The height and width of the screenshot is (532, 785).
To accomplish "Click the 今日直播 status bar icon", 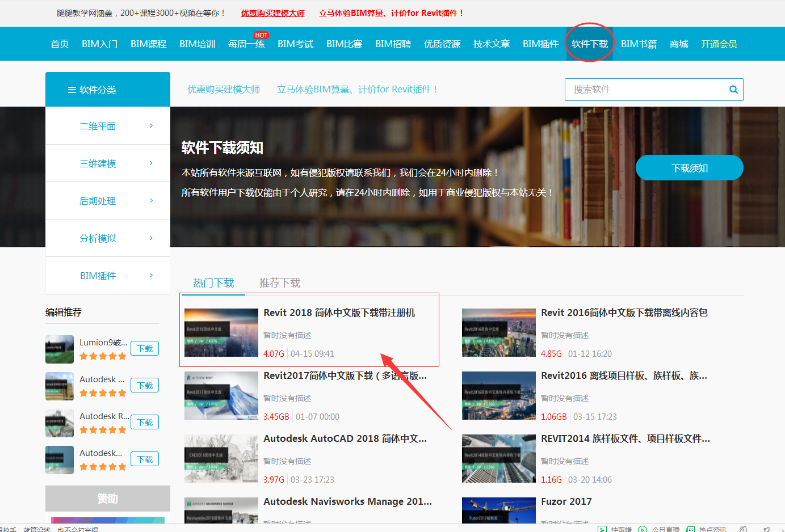I will [x=643, y=529].
